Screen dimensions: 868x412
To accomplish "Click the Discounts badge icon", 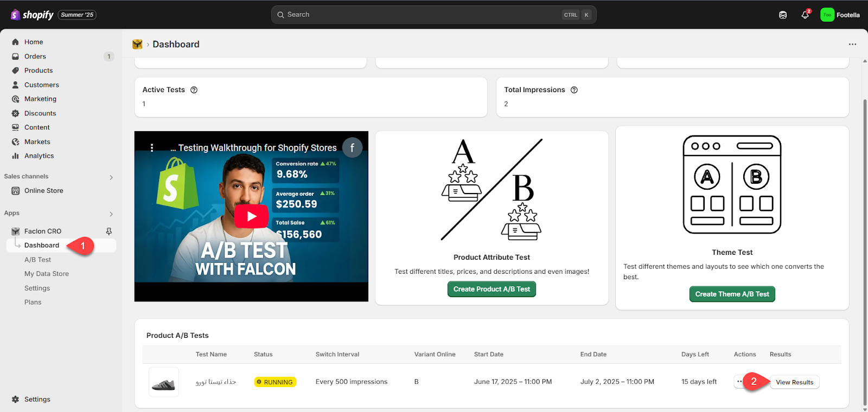I will (15, 113).
